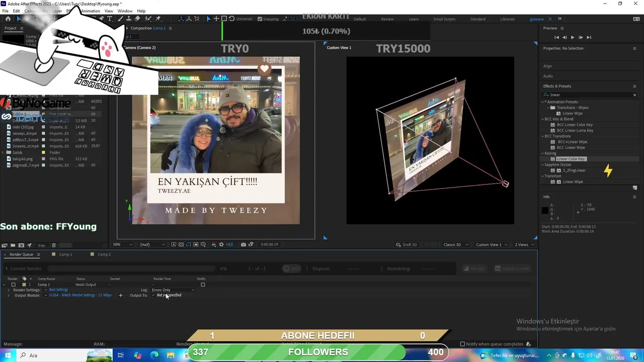Switch to the Comp 1 timeline tab
This screenshot has width=644, height=362.
pyautogui.click(x=65, y=254)
